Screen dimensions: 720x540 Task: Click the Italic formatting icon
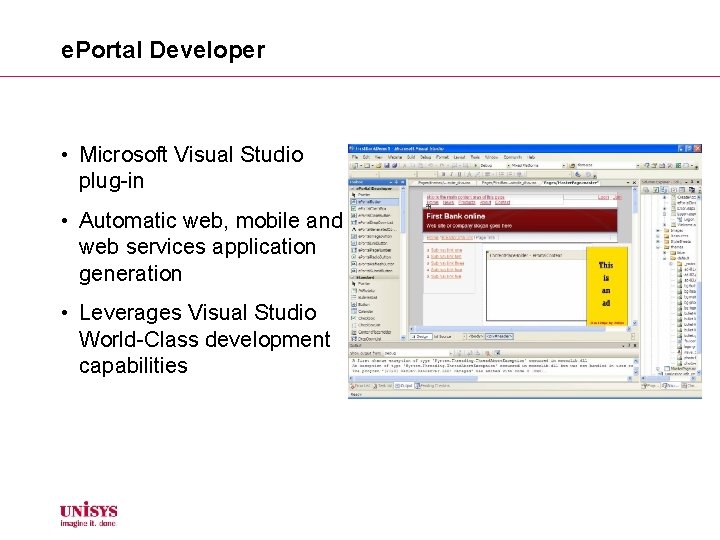[451, 174]
